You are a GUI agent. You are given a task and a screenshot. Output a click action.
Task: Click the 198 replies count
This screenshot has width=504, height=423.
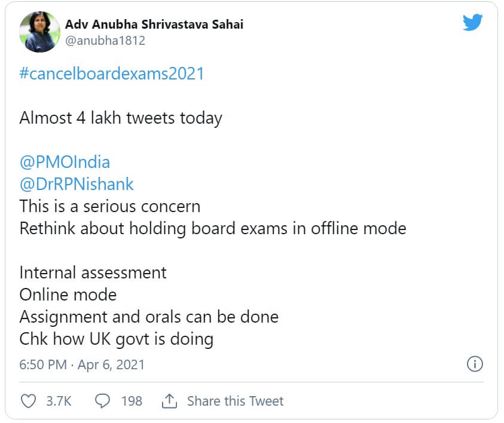[132, 401]
